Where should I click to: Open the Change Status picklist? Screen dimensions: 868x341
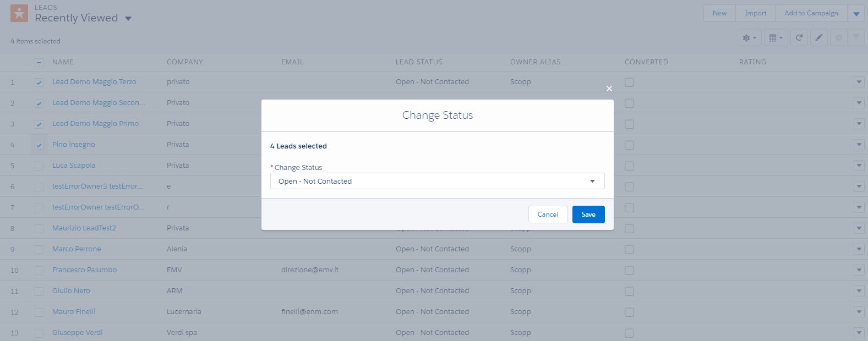[x=437, y=181]
